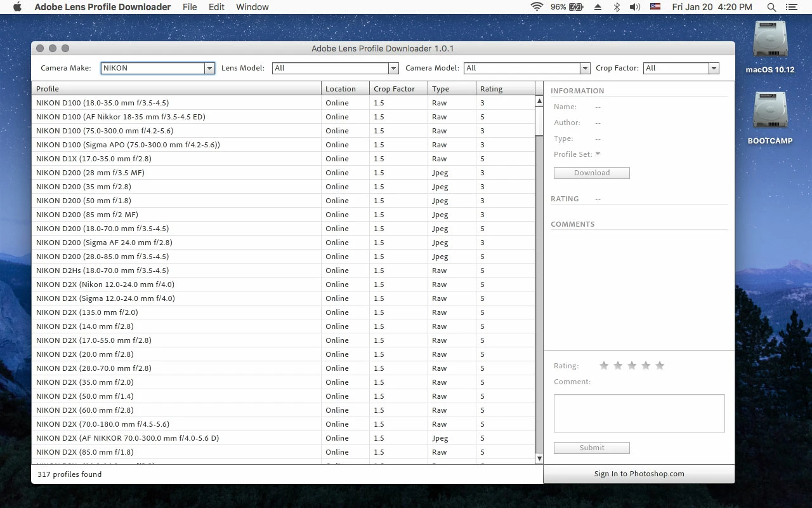Open Notification Center icon
Viewport: 812px width, 508px height.
791,7
